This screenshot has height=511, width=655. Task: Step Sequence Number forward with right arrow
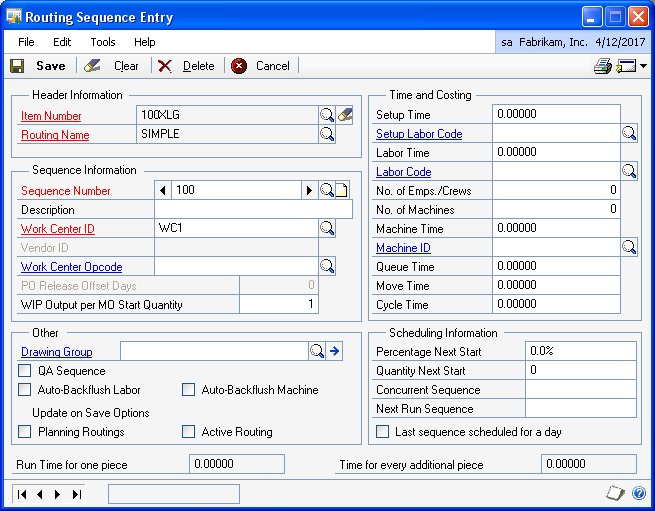309,191
